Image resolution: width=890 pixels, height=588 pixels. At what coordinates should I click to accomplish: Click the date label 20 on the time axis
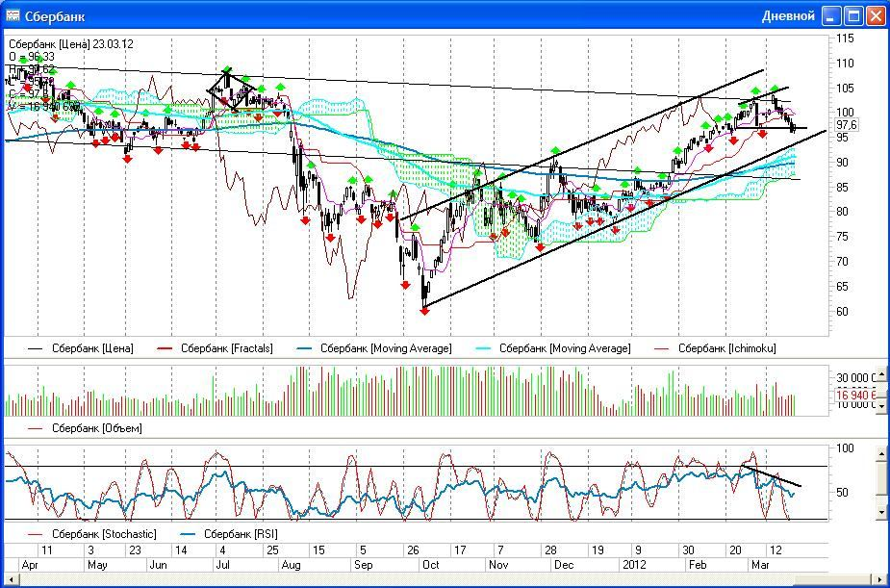[x=736, y=550]
